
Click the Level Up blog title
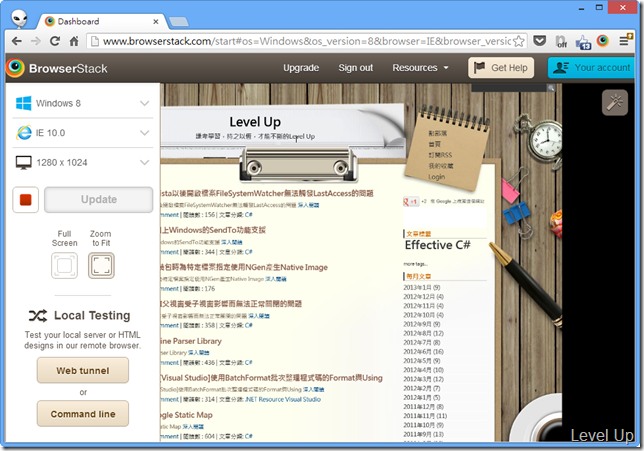(255, 122)
